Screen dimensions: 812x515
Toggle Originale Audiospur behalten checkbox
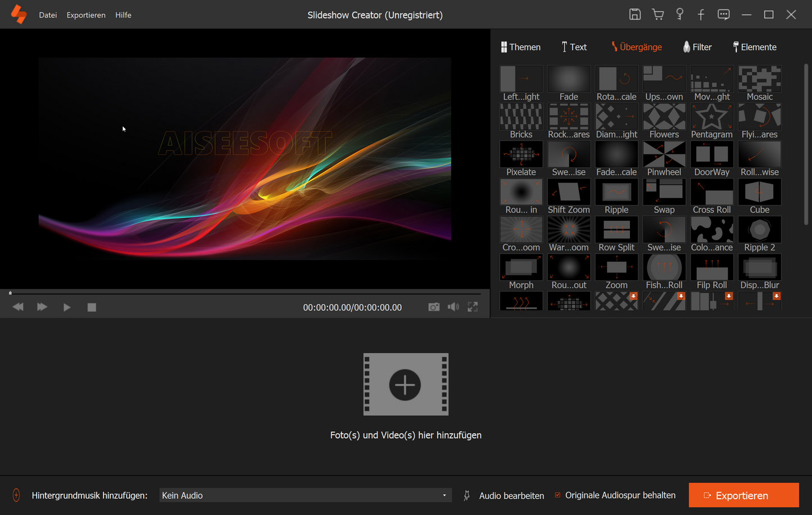[x=558, y=495]
